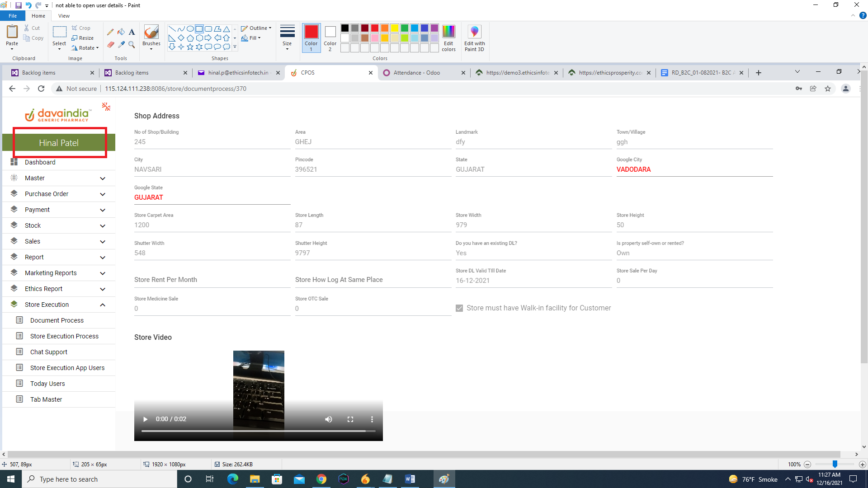Select the Pencil tool
Viewport: 868px width, 488px height.
coord(110,32)
